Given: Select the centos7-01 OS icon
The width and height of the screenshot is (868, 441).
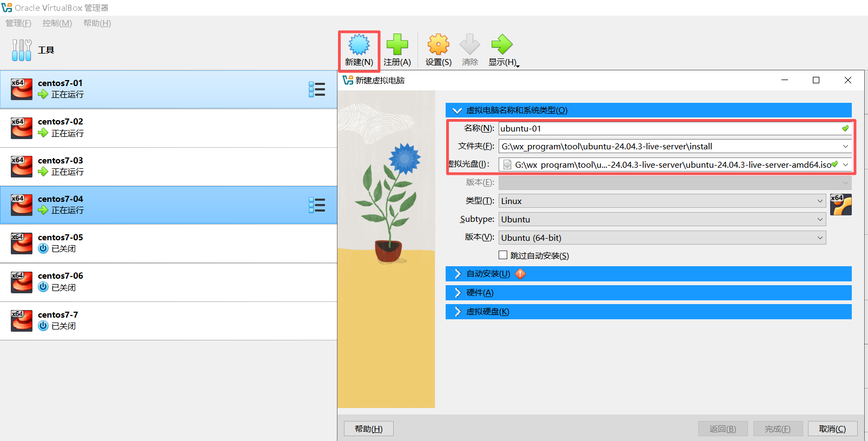Looking at the screenshot, I should pos(22,89).
